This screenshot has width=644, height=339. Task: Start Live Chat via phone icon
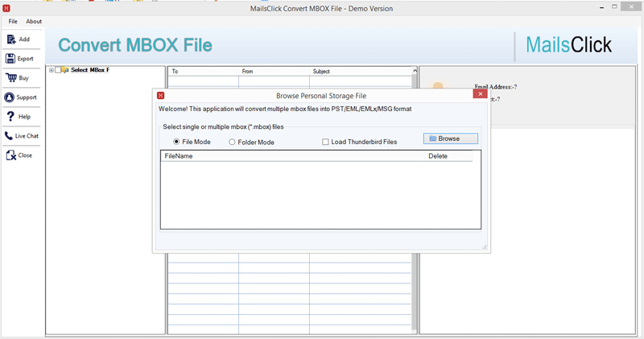pos(9,135)
